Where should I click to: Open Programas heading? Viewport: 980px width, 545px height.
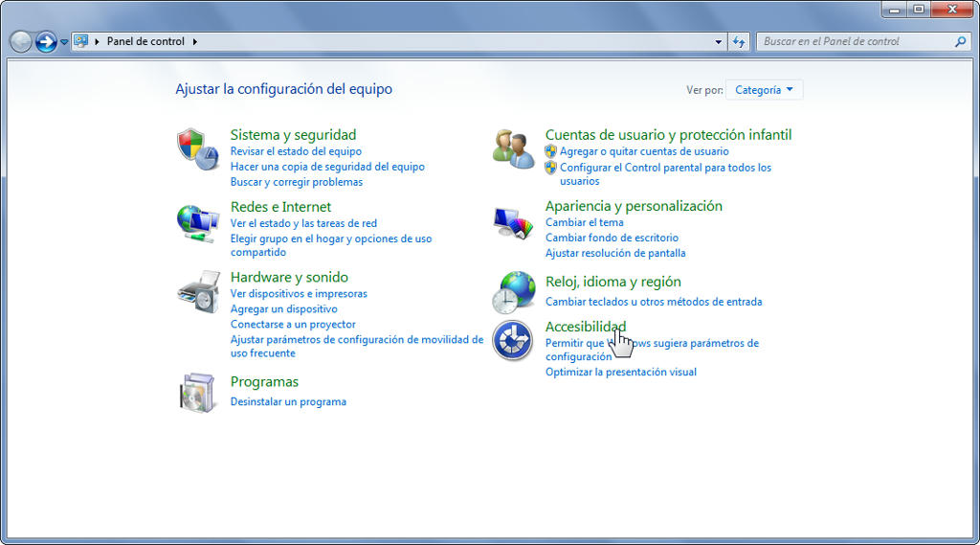264,381
